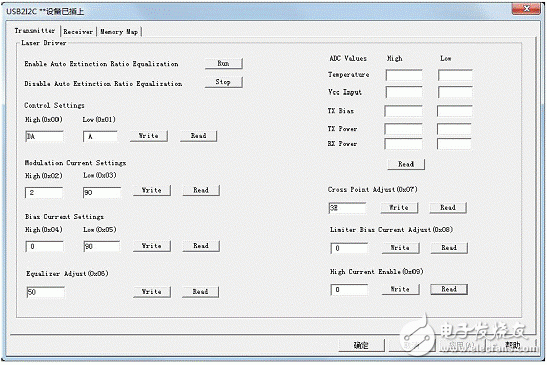This screenshot has height=365, width=547.
Task: Click the Temperature Low ADC field
Action: click(x=455, y=75)
